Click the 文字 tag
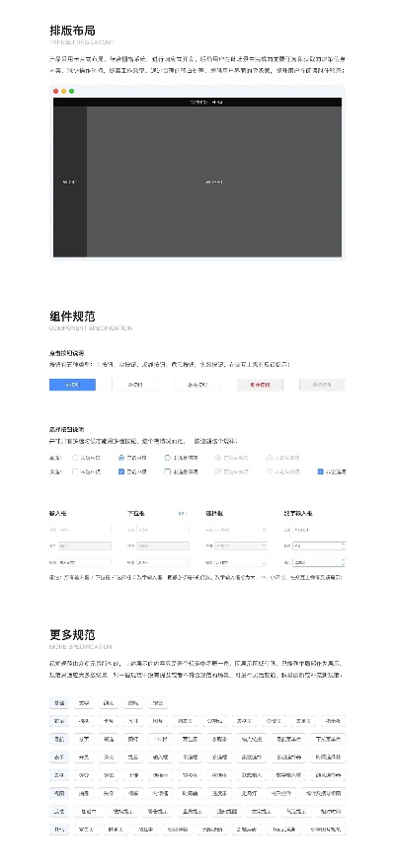This screenshot has height=868, width=395. tap(84, 703)
